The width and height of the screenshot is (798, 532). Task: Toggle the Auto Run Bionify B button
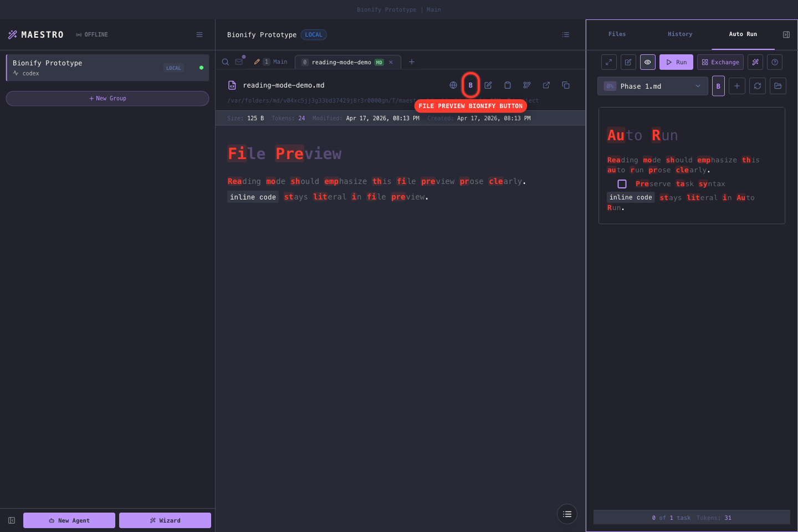point(718,86)
